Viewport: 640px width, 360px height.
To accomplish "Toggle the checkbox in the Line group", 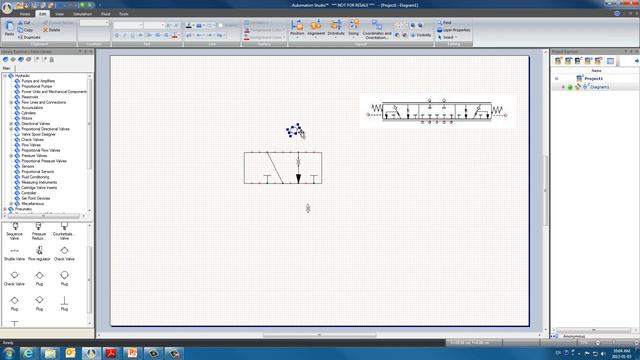I will pos(221,25).
